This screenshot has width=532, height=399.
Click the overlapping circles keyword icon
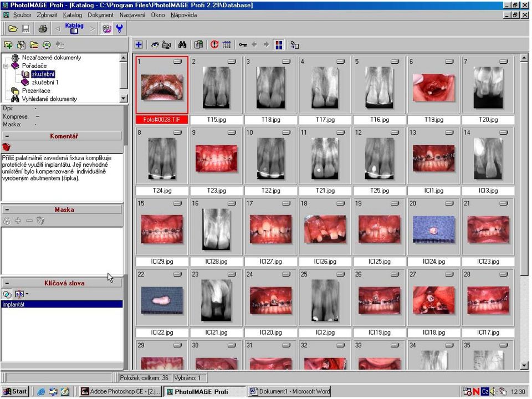click(7, 294)
